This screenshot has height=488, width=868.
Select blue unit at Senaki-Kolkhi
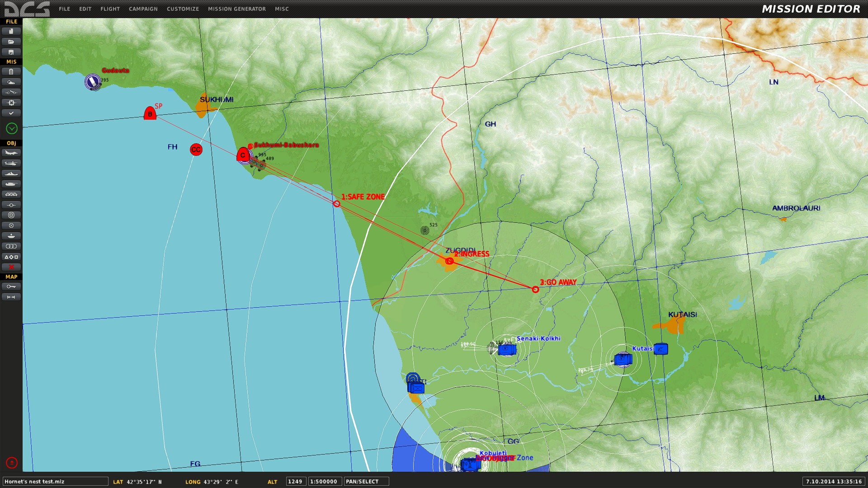click(x=507, y=349)
